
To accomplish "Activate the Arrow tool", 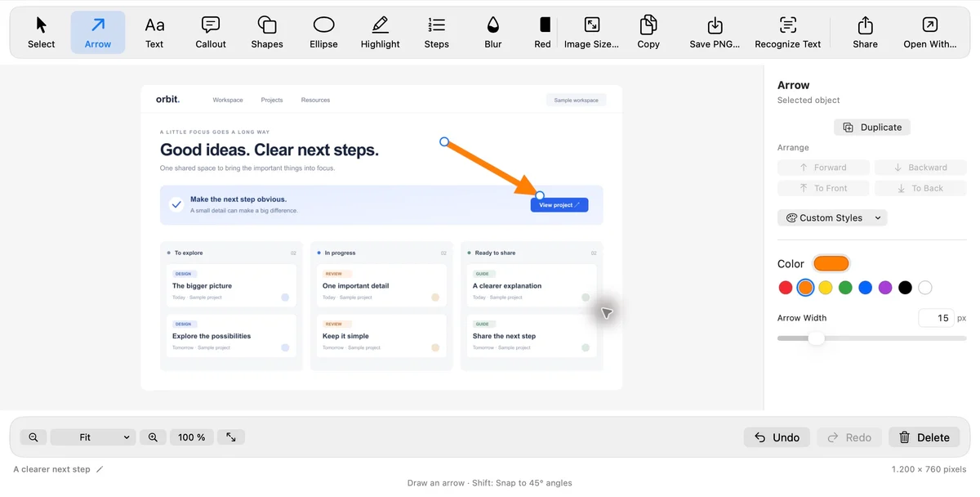I will pyautogui.click(x=98, y=33).
